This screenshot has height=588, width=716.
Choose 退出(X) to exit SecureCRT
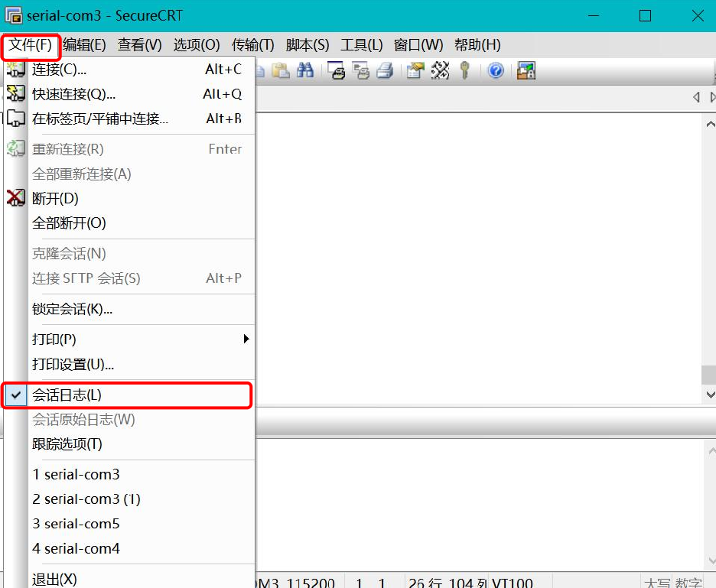point(129,579)
